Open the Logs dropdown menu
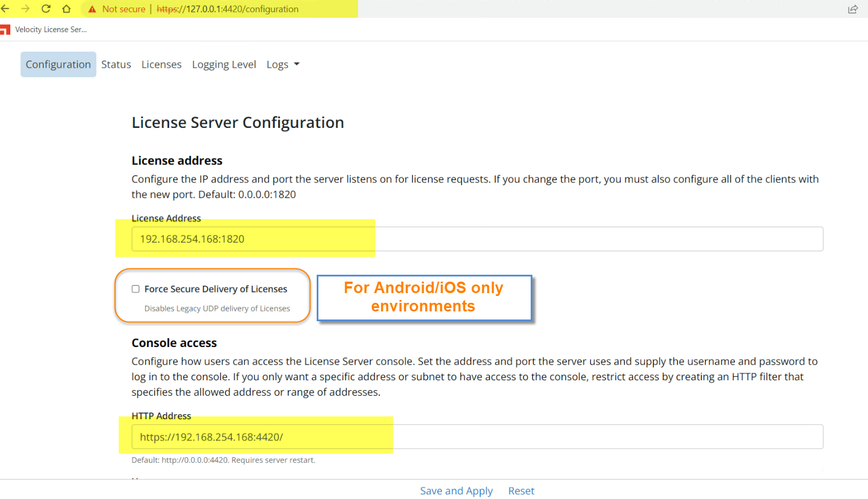Screen dimensions: 868x499 [282, 64]
